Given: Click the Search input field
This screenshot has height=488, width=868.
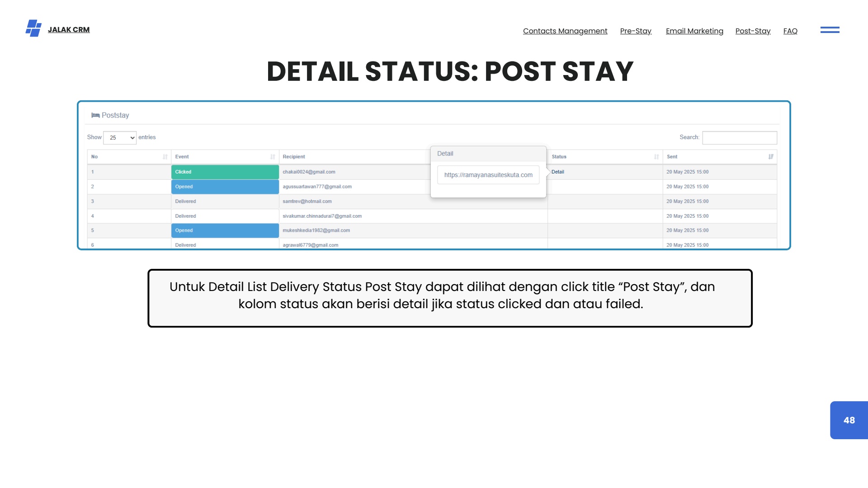Looking at the screenshot, I should coord(739,138).
